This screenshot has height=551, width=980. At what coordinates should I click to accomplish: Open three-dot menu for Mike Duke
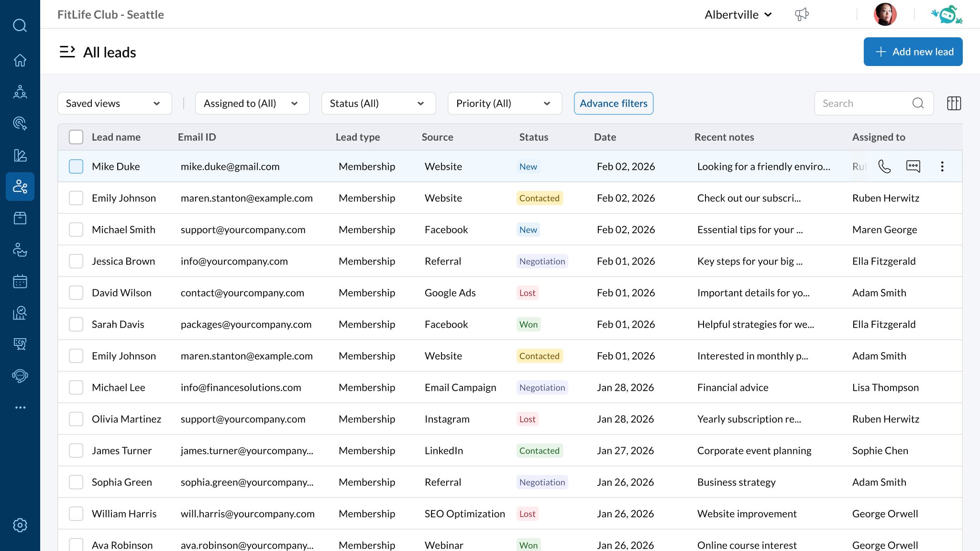942,166
